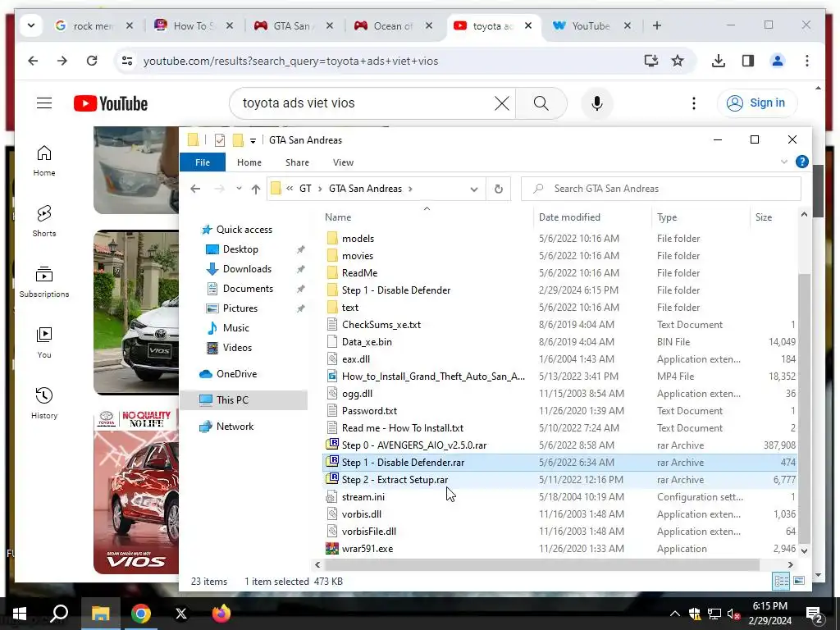This screenshot has height=630, width=840.
Task: Open Chrome three-dot menu
Action: click(x=807, y=61)
